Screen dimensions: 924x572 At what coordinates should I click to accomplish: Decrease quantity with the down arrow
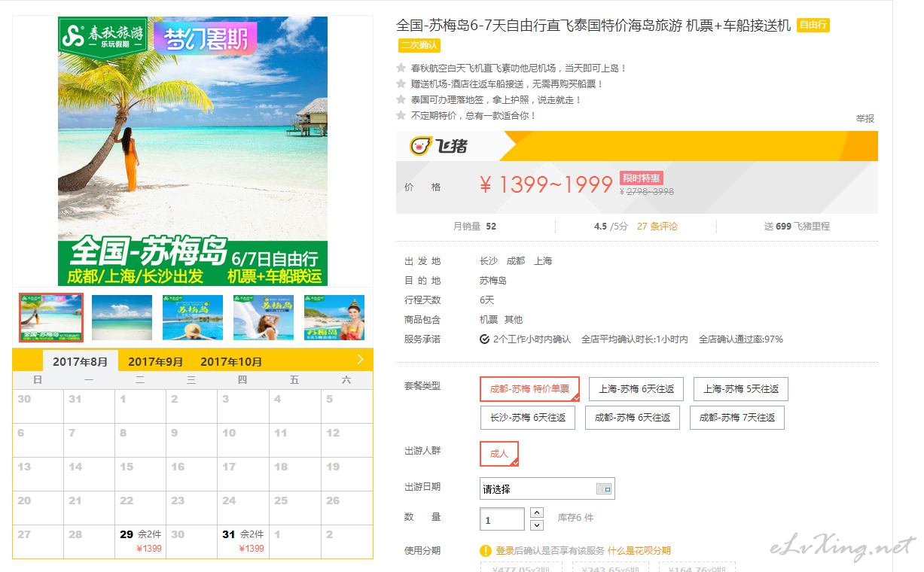click(537, 525)
